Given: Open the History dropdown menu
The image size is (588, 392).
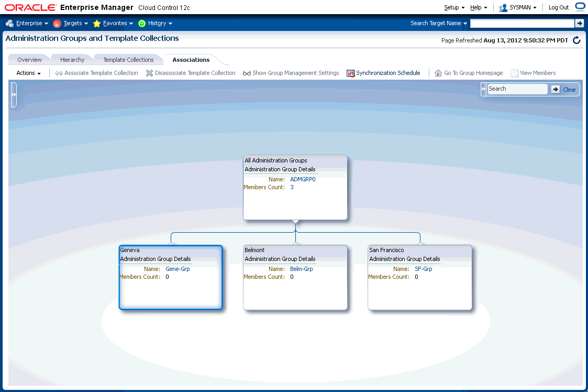Looking at the screenshot, I should pyautogui.click(x=160, y=23).
